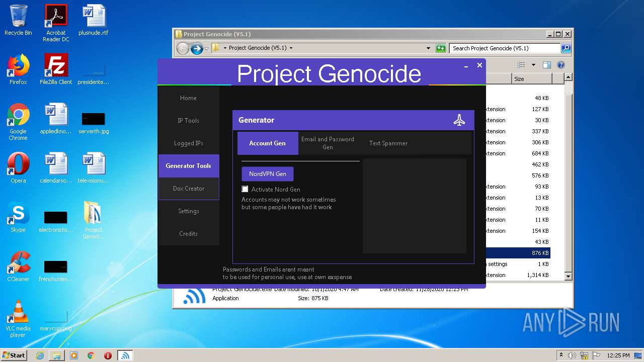Launch VLC media player shortcut
Screen dimensions: 644x362
[18, 319]
